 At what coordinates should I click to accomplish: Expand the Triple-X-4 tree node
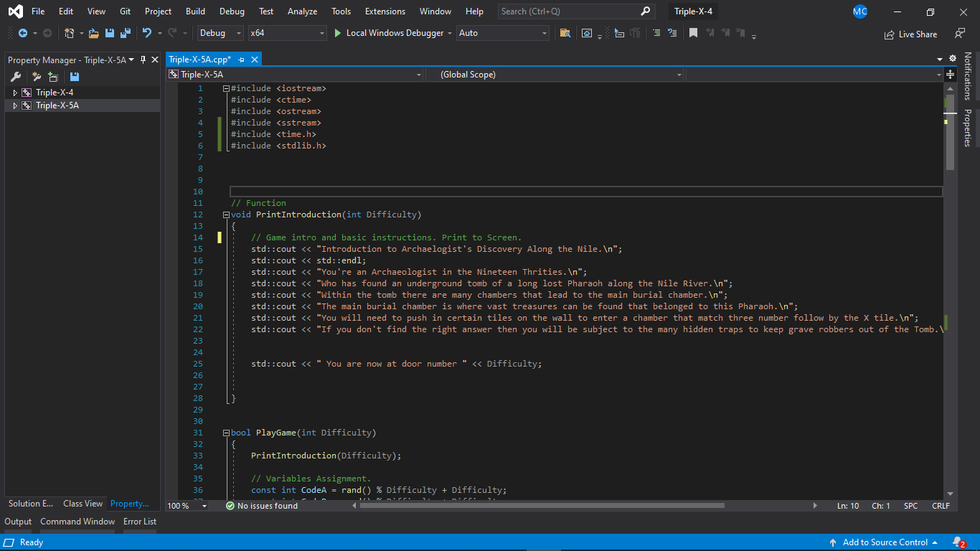click(15, 93)
